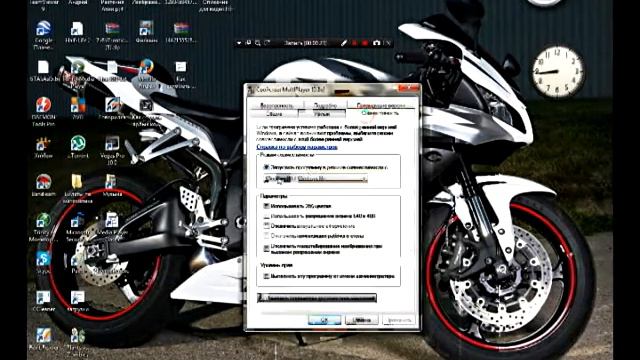
Task: Click the red stop recording button on recorder toolbar
Action: 365,43
